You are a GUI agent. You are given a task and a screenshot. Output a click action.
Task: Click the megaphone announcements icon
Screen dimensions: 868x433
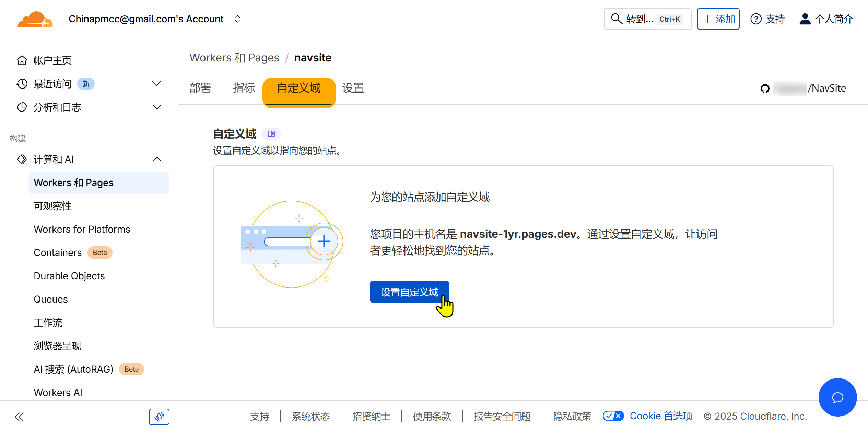[x=159, y=417]
